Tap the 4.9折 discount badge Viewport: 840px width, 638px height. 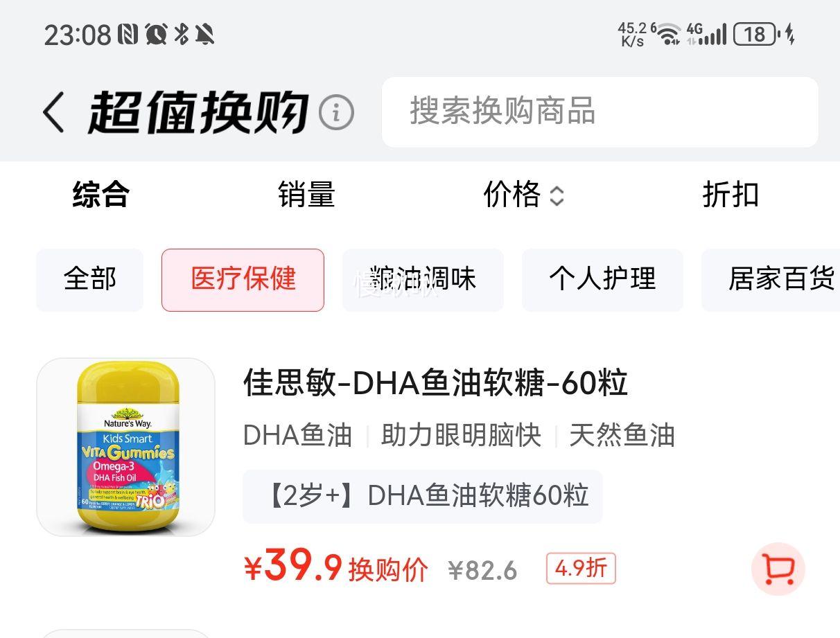[580, 568]
